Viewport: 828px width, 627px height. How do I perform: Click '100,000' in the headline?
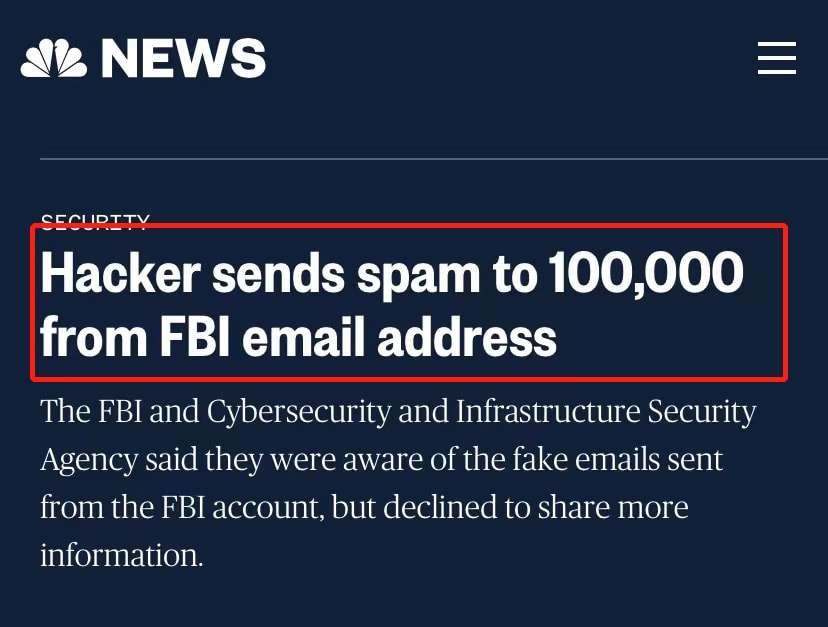(646, 273)
